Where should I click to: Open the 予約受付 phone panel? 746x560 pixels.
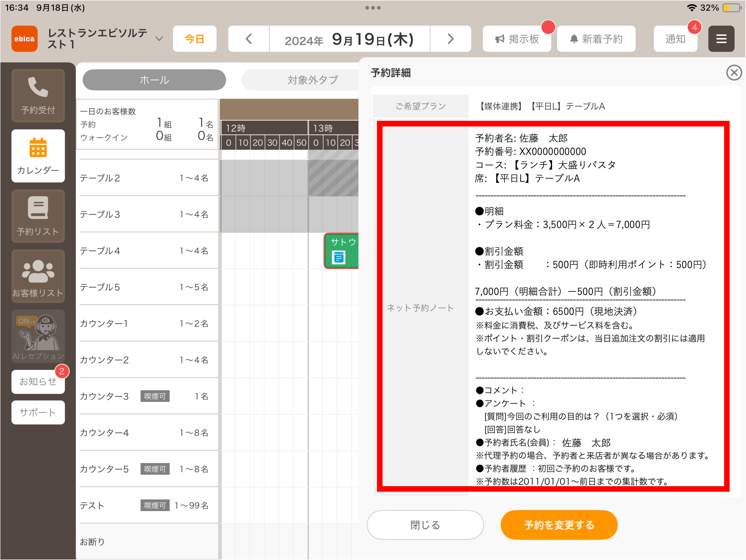click(x=38, y=95)
